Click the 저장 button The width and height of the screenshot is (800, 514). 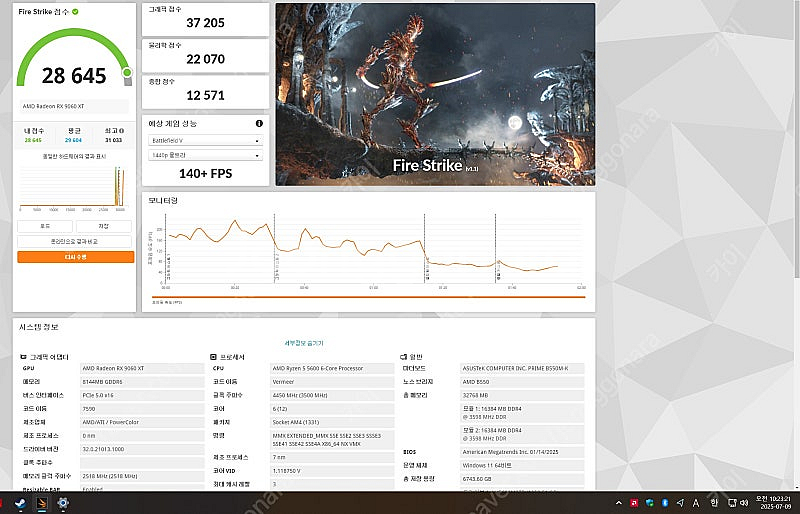coord(104,227)
